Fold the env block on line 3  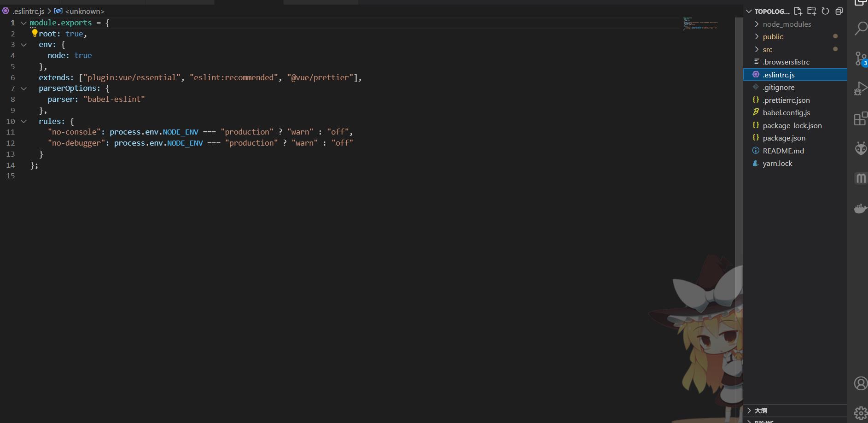click(23, 44)
